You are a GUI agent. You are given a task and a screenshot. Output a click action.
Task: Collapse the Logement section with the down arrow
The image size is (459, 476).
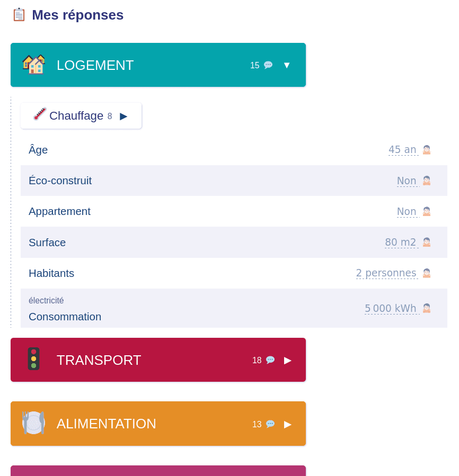pos(287,65)
